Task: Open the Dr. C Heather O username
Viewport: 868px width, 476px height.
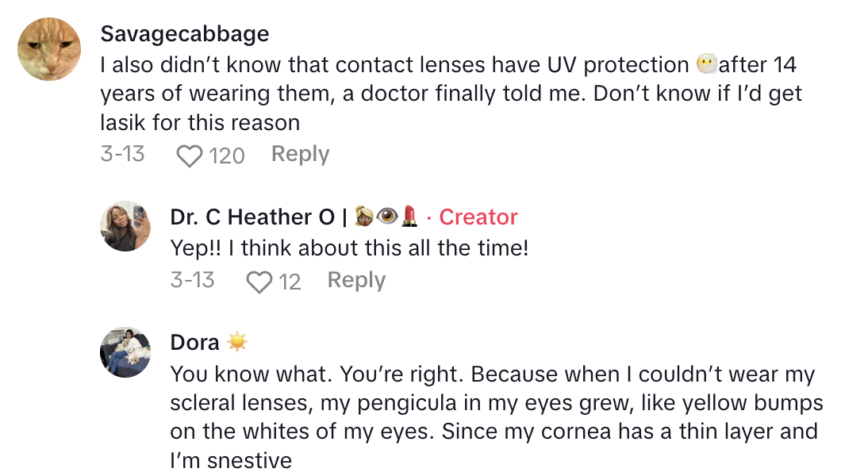Action: (251, 217)
